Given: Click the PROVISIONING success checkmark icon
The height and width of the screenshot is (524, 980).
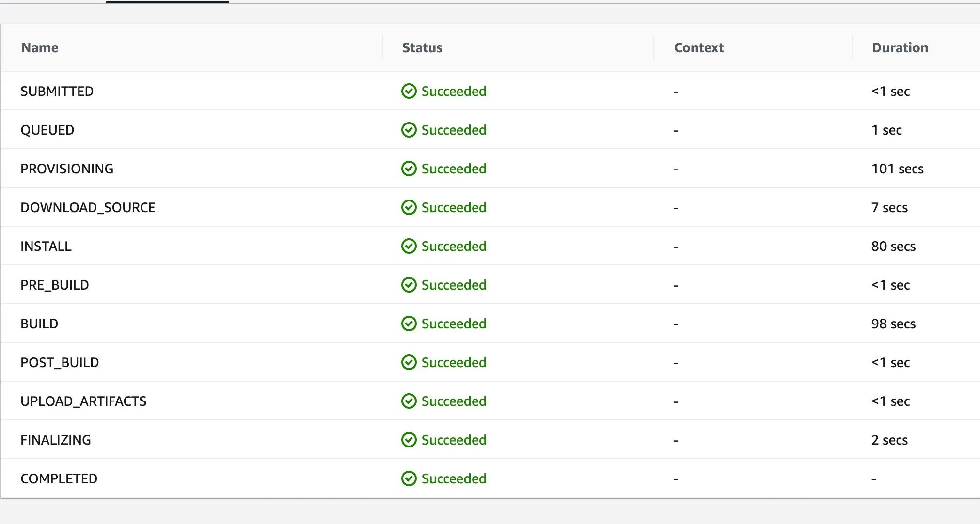Looking at the screenshot, I should (x=409, y=169).
